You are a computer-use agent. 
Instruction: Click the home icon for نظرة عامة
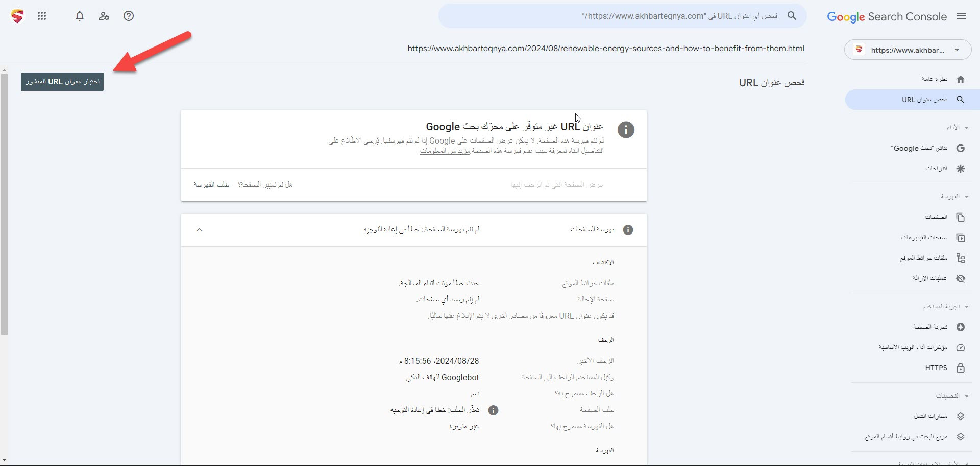click(x=961, y=79)
